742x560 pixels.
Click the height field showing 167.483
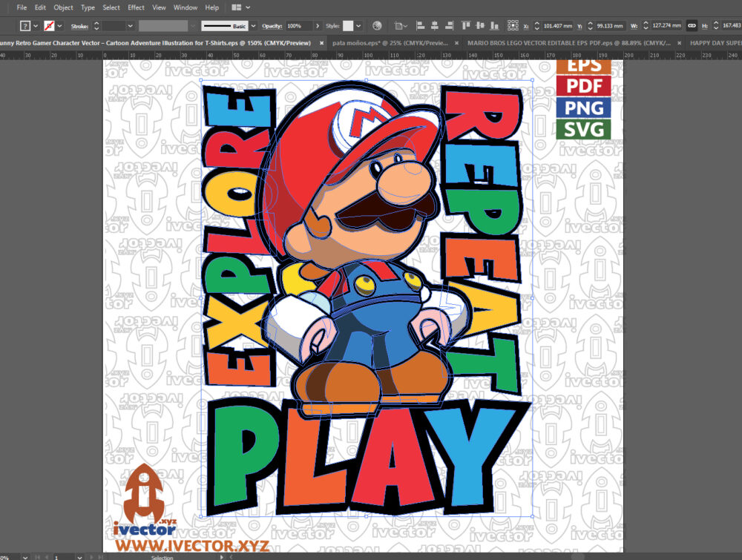click(731, 26)
